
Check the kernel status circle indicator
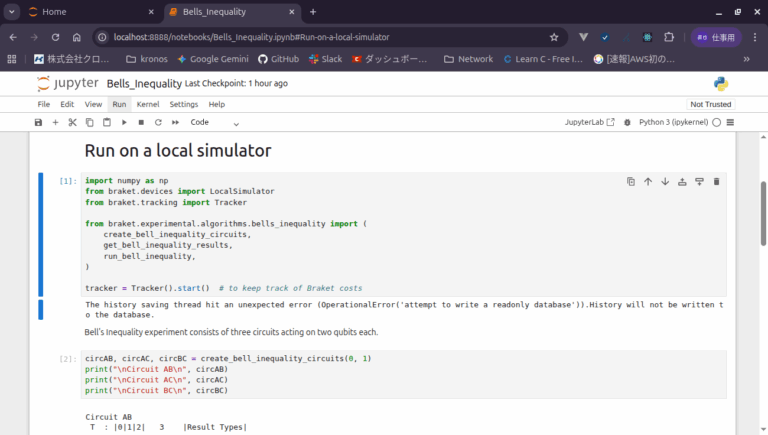717,122
